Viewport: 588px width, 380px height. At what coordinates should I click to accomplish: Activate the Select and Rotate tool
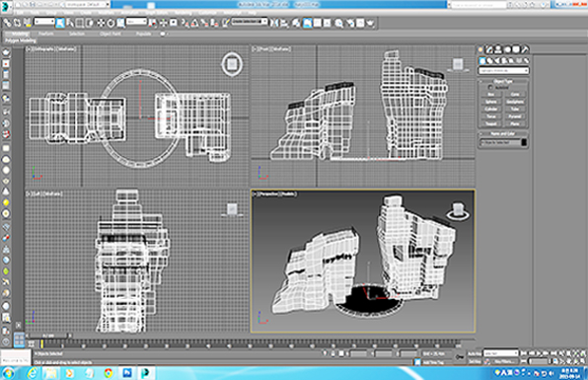pos(110,23)
